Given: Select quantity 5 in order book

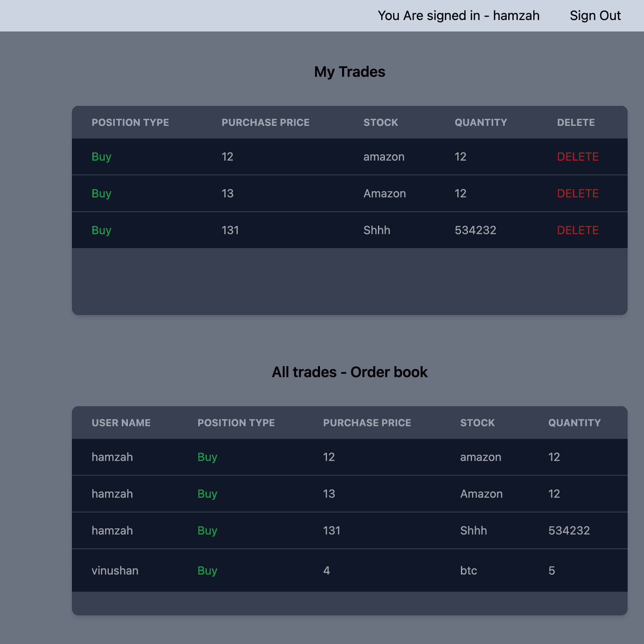Looking at the screenshot, I should coord(552,570).
